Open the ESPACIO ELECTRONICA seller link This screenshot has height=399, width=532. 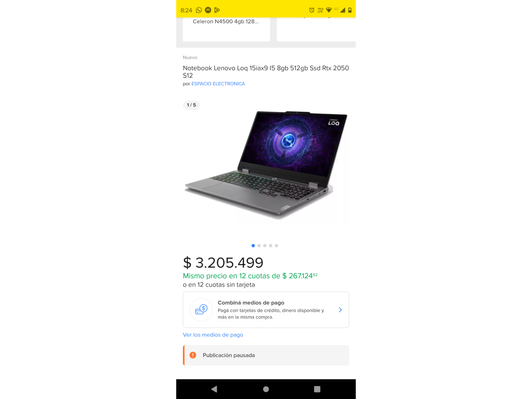pos(218,84)
